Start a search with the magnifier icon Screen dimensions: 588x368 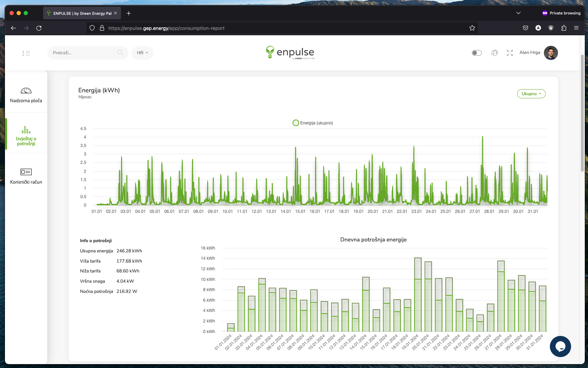[x=120, y=53]
